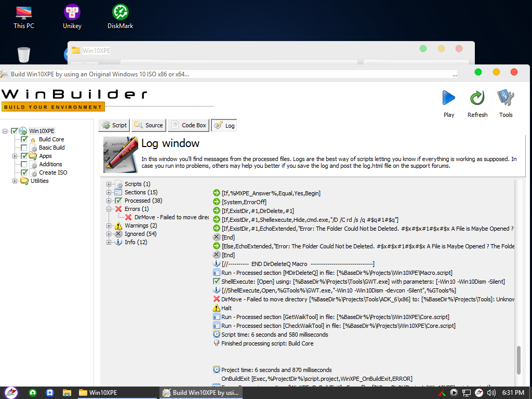
Task: Open the Recycle Bin desktop icon
Action: click(24, 55)
